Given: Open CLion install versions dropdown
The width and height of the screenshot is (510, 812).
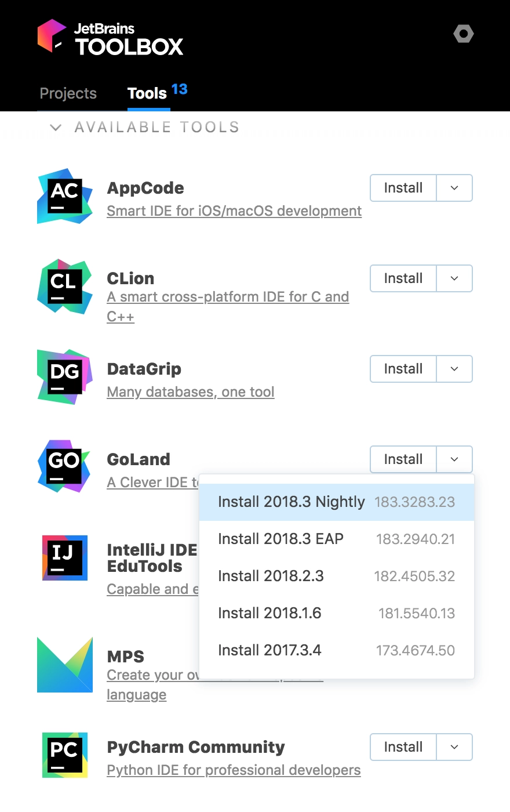Looking at the screenshot, I should point(454,278).
